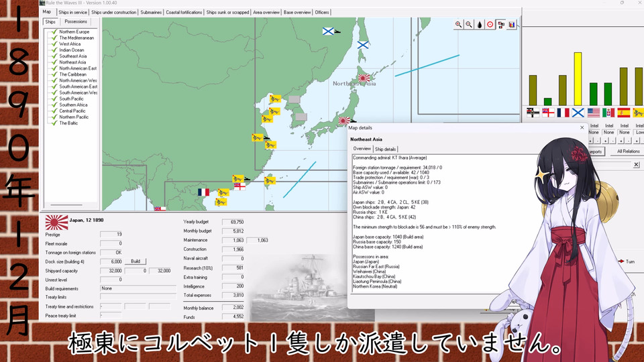The width and height of the screenshot is (644, 362).
Task: Click the red target circle map icon
Action: click(x=490, y=25)
